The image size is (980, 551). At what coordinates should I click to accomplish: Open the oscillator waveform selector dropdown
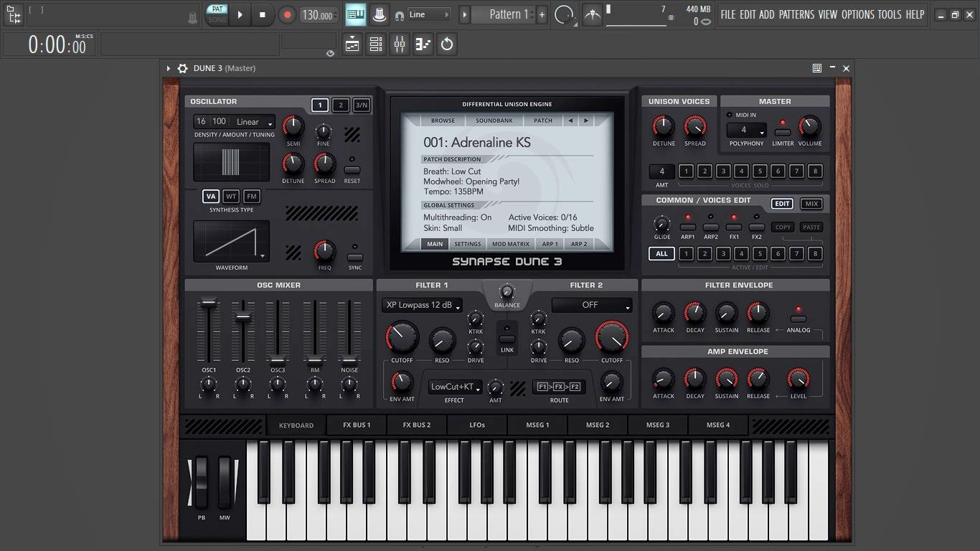coord(231,241)
